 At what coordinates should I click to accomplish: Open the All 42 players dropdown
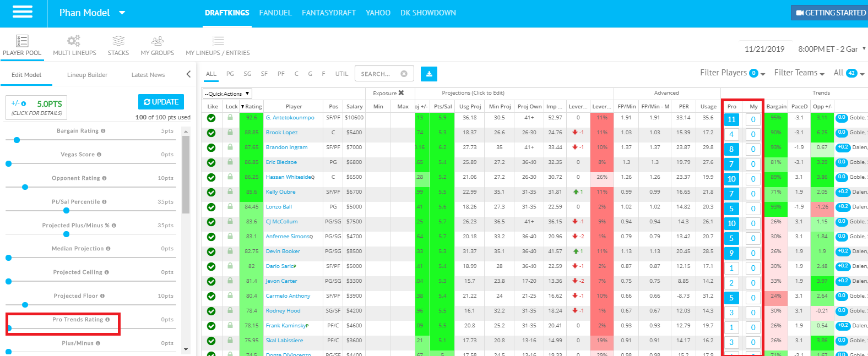pos(849,73)
